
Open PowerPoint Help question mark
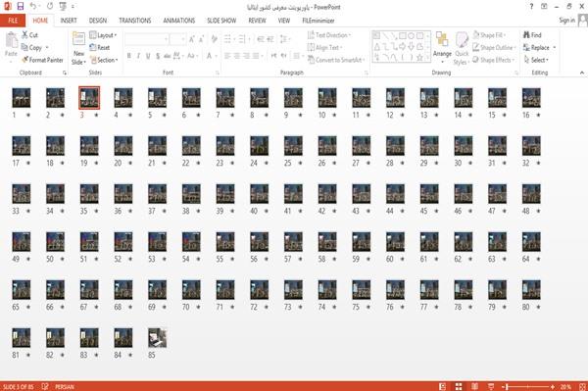point(531,7)
